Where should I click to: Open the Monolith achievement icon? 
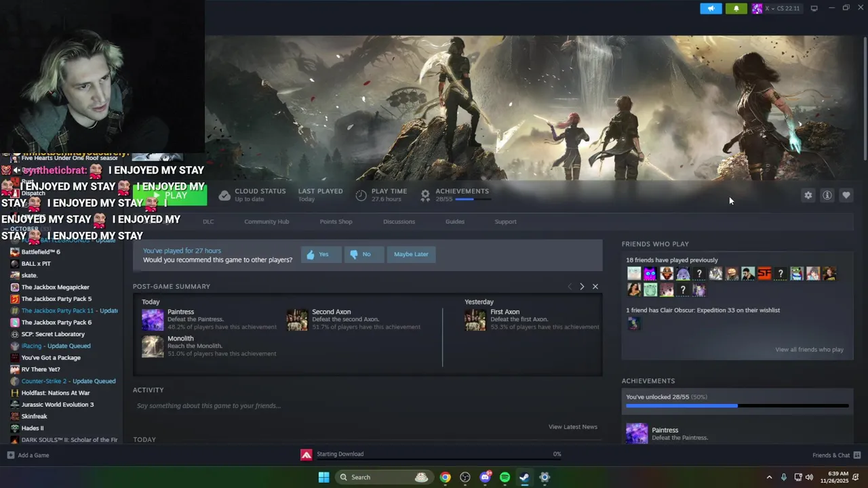click(x=153, y=346)
